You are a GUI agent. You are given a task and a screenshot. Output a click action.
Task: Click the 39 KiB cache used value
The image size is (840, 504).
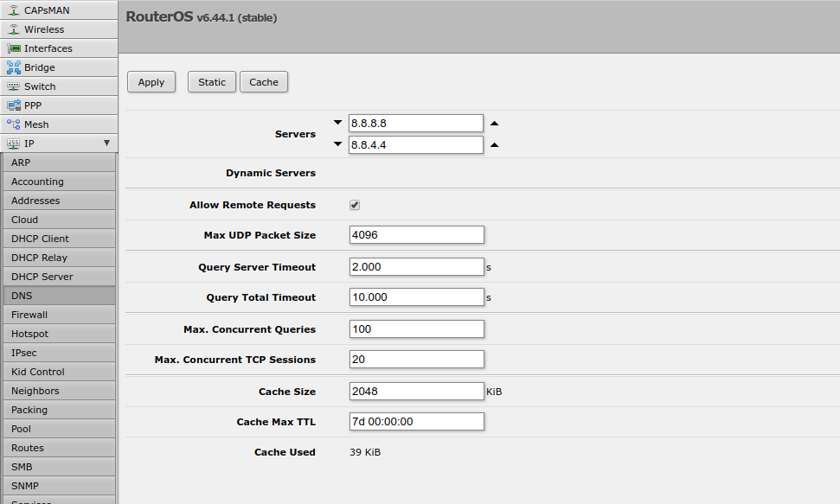coord(365,452)
